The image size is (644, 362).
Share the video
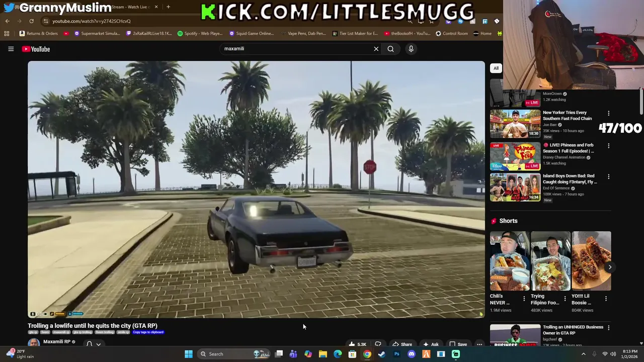point(402,344)
